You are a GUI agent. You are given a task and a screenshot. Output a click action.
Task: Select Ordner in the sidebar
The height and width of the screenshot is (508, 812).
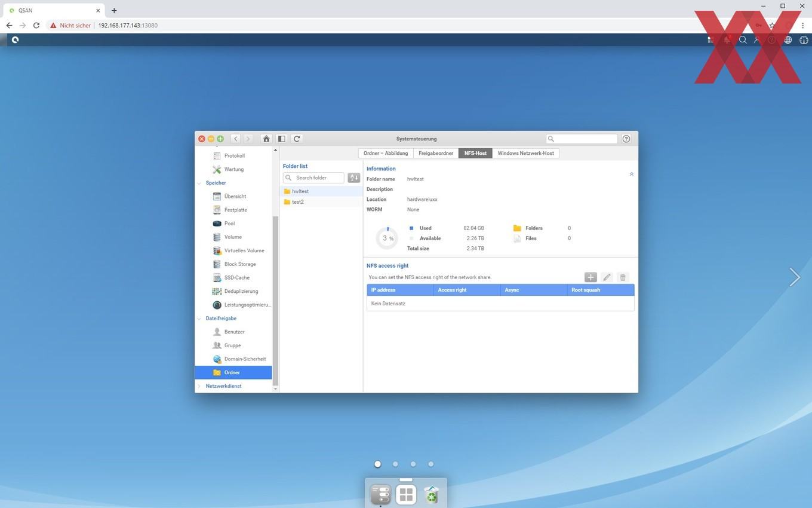[233, 372]
